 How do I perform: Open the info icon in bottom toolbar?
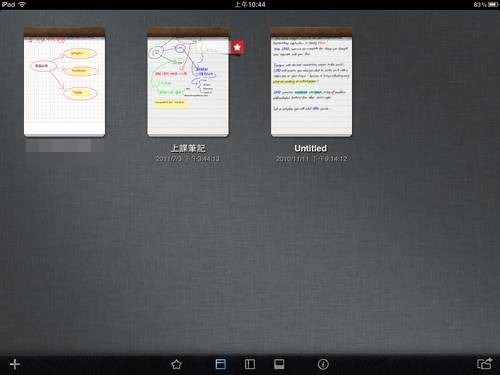pos(323,364)
